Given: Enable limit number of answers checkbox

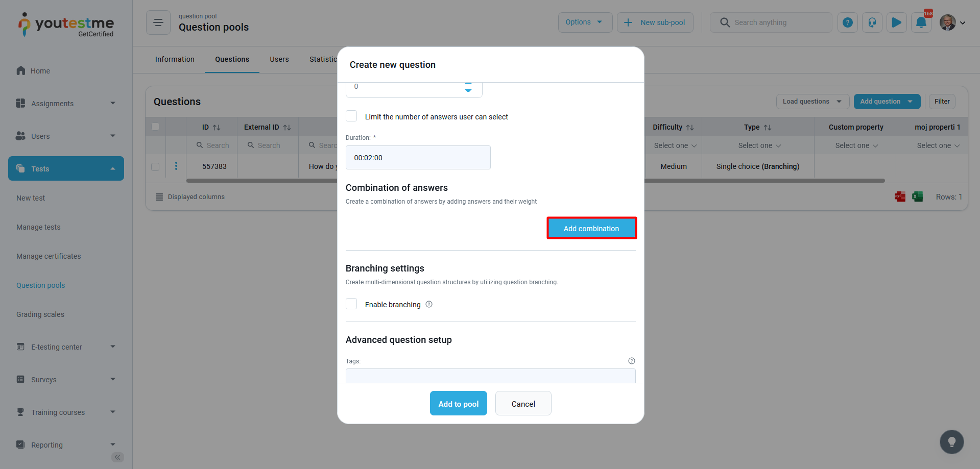Looking at the screenshot, I should pos(351,116).
